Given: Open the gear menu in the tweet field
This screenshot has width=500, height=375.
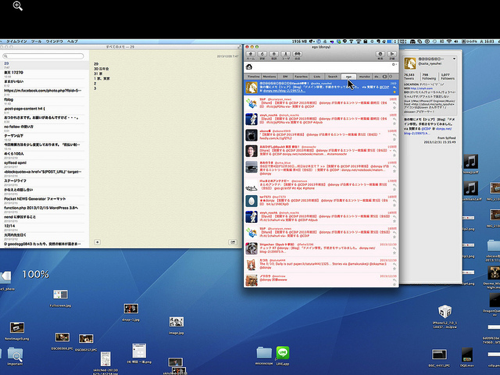Looking at the screenshot, I should tap(394, 65).
